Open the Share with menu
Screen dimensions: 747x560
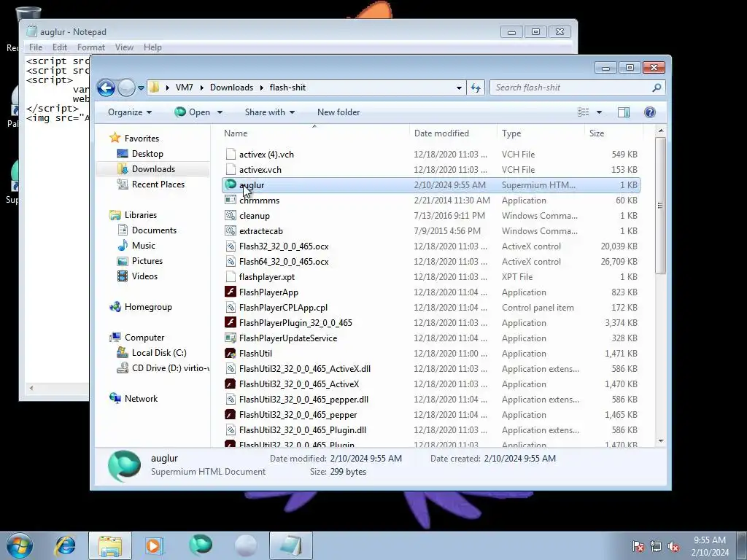pos(270,112)
